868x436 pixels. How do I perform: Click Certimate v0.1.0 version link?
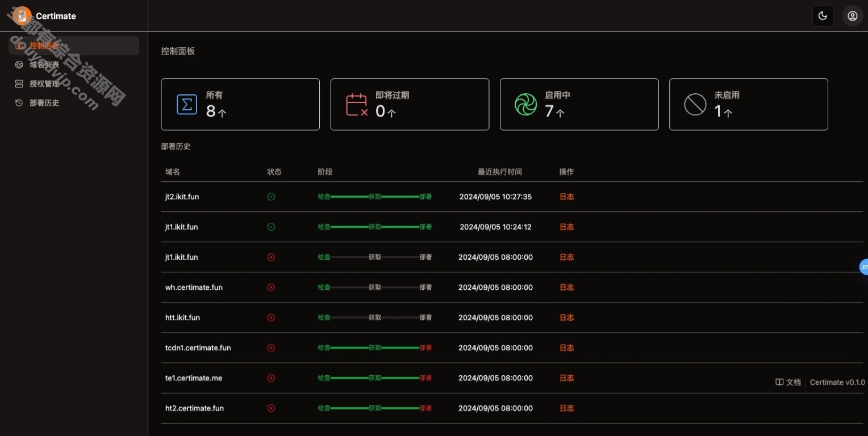tap(837, 382)
